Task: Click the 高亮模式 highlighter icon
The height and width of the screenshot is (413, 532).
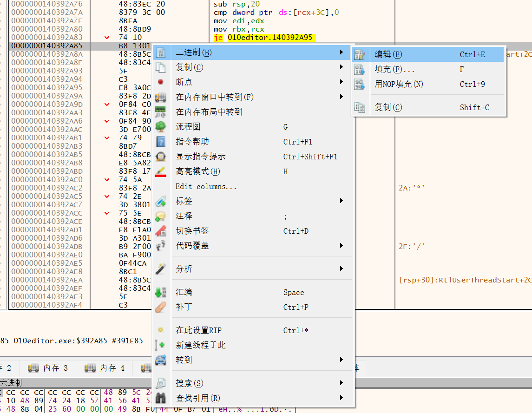Action: [x=161, y=171]
